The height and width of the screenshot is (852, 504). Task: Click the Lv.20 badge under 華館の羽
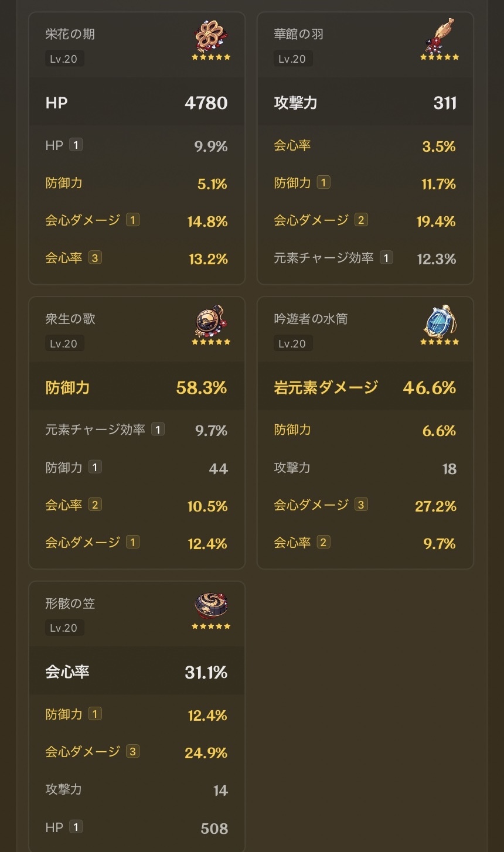point(292,59)
